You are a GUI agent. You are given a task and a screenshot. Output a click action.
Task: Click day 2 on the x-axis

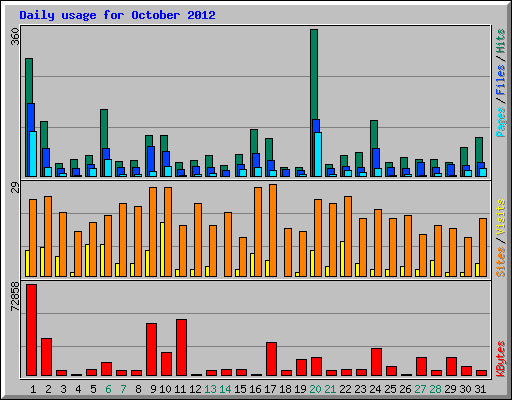click(x=48, y=389)
